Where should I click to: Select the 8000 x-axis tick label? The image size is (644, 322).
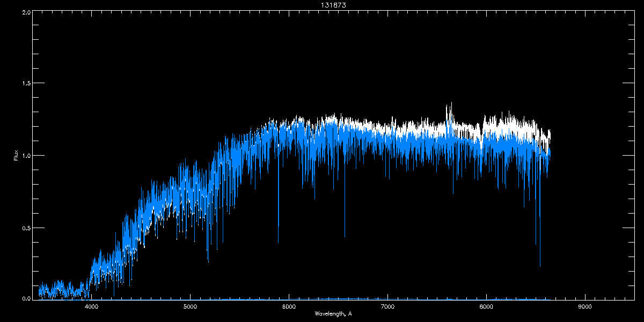tap(486, 306)
